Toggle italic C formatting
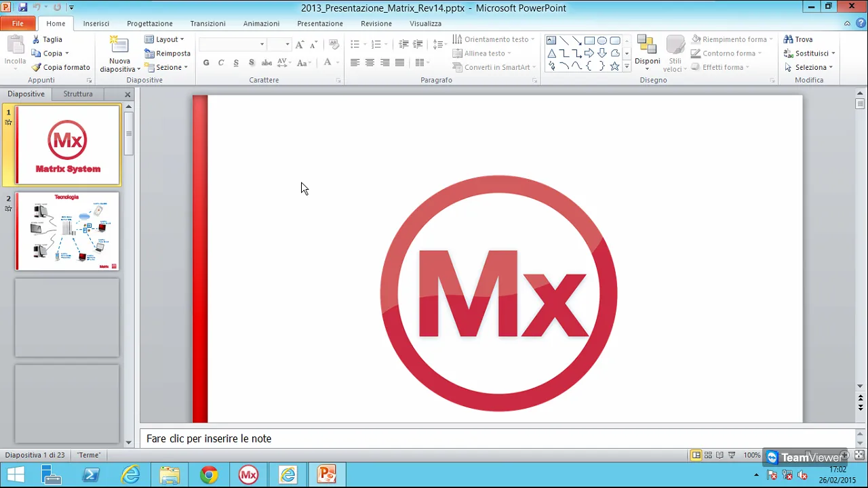Image resolution: width=868 pixels, height=488 pixels. coord(221,63)
